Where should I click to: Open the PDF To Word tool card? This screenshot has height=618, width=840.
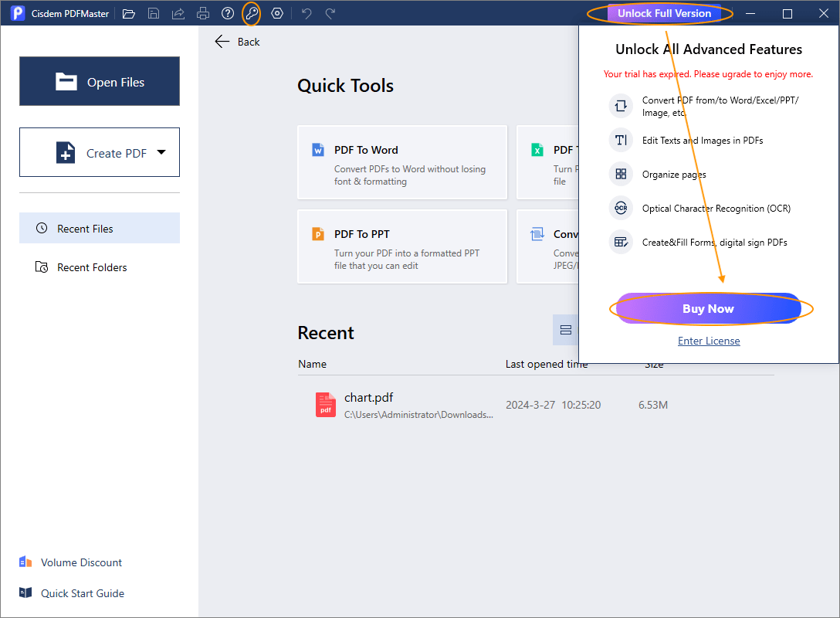pyautogui.click(x=402, y=162)
